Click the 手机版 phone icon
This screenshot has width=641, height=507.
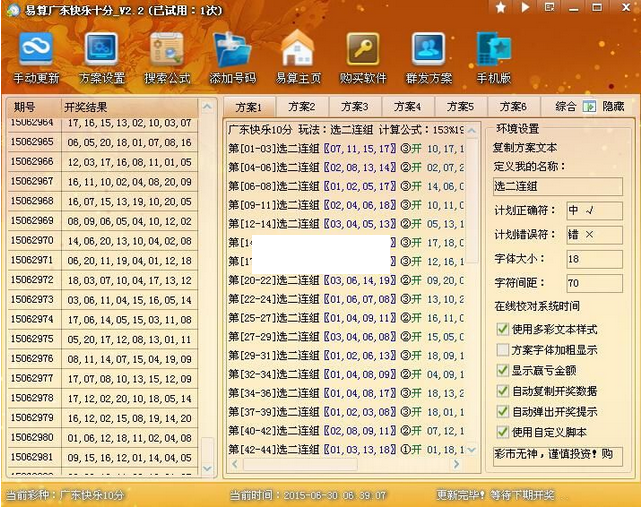(x=494, y=50)
